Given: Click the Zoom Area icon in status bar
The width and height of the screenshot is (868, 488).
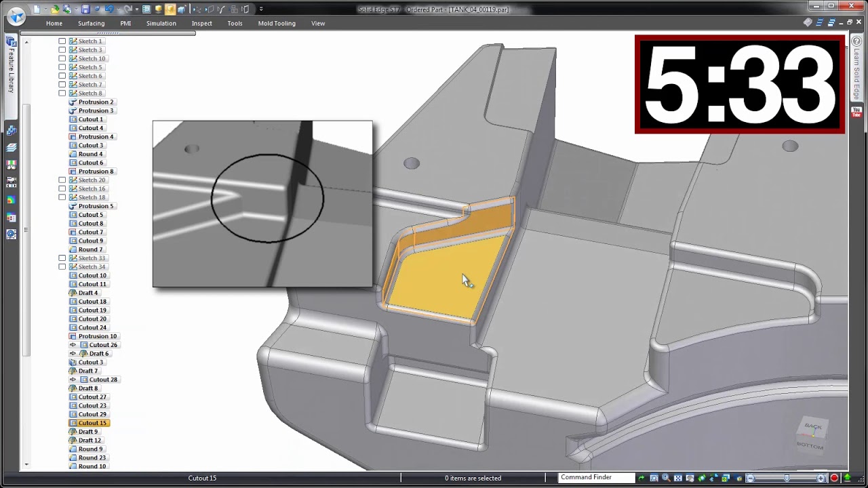Looking at the screenshot, I should 654,478.
